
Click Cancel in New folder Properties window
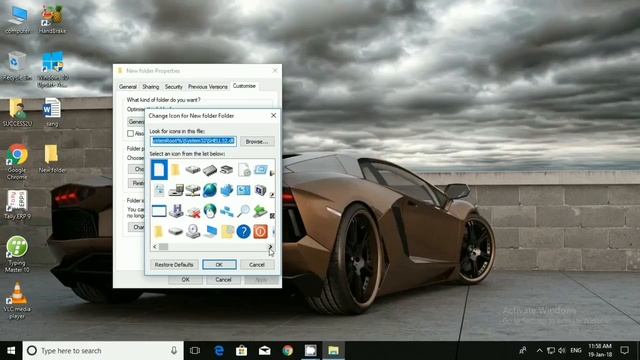pos(223,280)
